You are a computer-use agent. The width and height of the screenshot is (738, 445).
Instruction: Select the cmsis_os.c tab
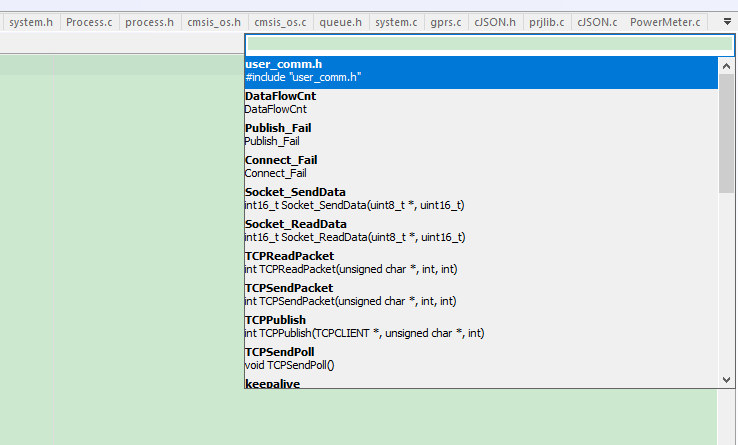click(x=280, y=22)
